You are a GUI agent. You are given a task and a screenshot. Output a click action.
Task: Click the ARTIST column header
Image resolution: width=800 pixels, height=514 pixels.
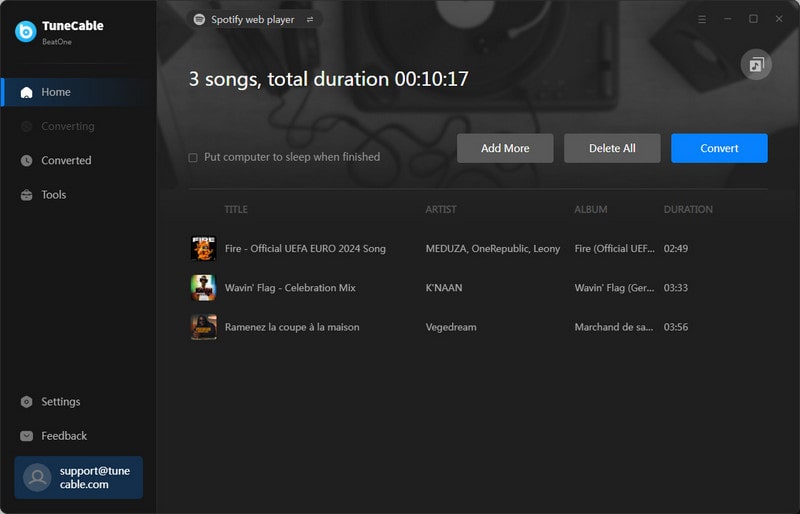(441, 210)
